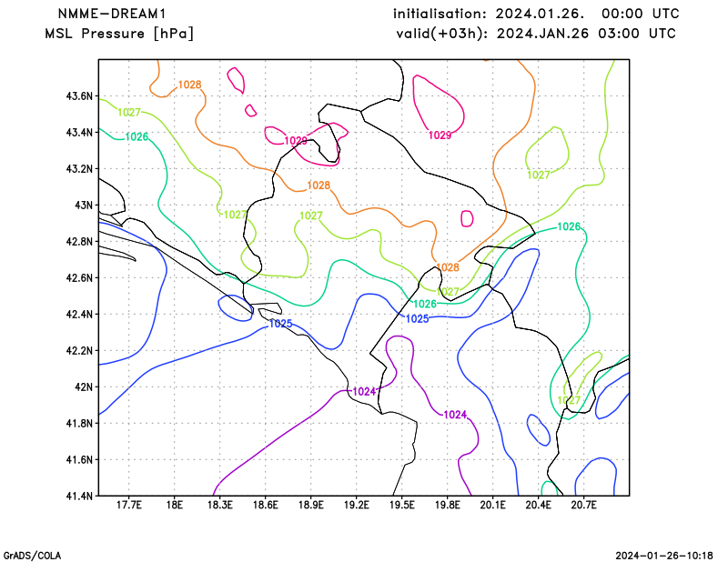Click the 41.4N latitude label
The width and height of the screenshot is (728, 562).
(79, 497)
